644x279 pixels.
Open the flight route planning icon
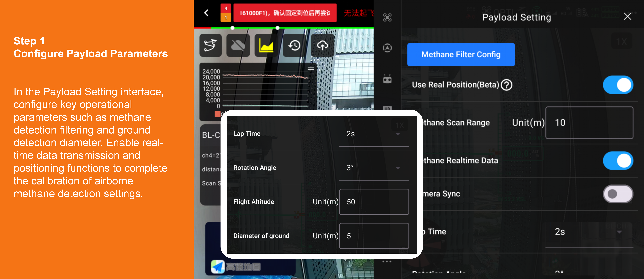211,46
